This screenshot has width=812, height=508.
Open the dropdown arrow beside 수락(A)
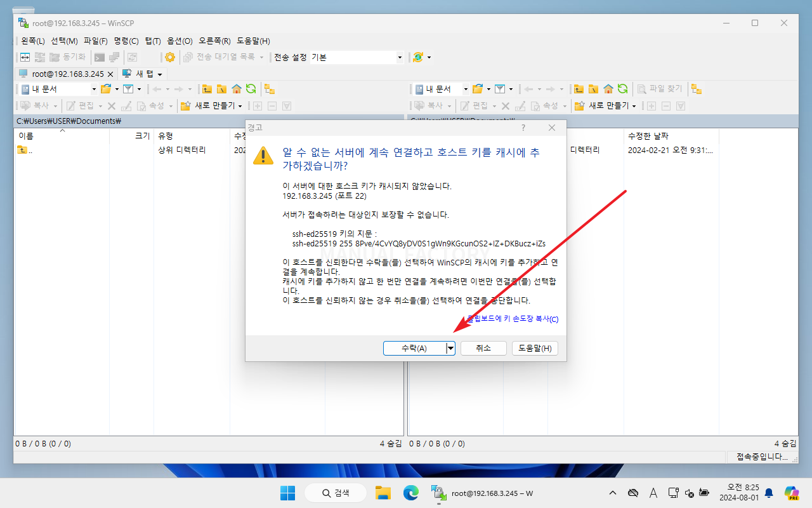[450, 348]
